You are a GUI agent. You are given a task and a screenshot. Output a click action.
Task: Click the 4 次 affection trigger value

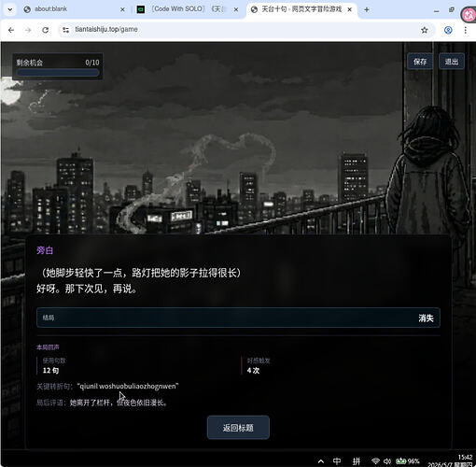click(x=253, y=370)
